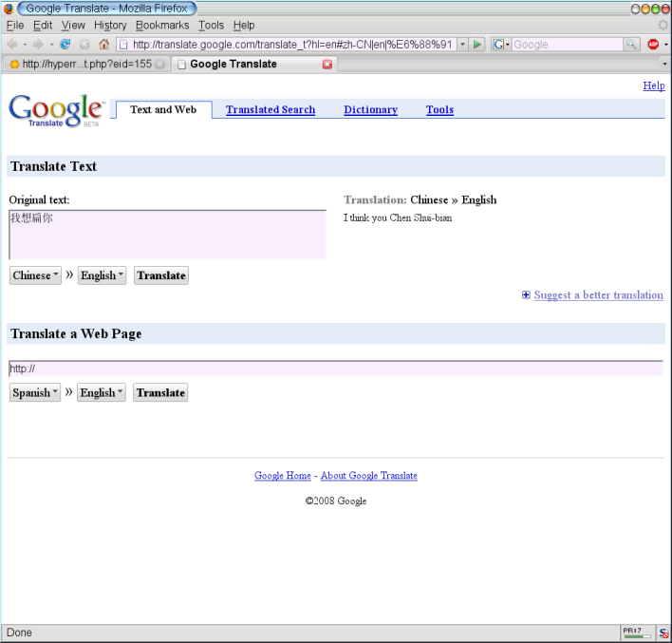The width and height of the screenshot is (672, 643).
Task: Open the Chinese source language dropdown
Action: click(x=35, y=275)
